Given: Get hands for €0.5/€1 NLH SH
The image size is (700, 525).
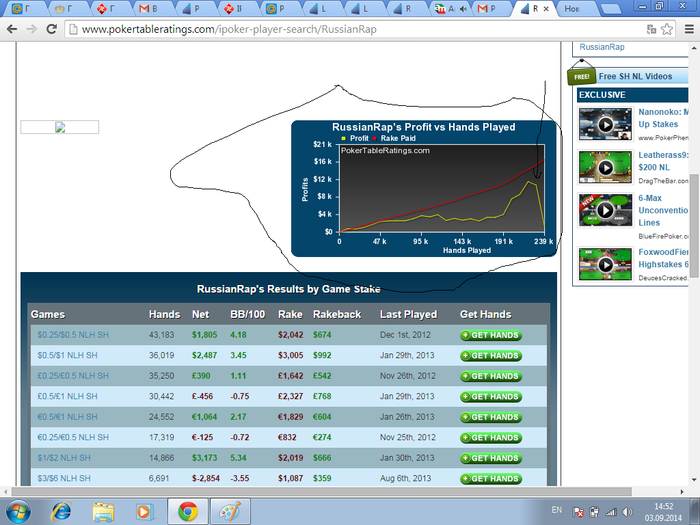Looking at the screenshot, I should coord(491,417).
